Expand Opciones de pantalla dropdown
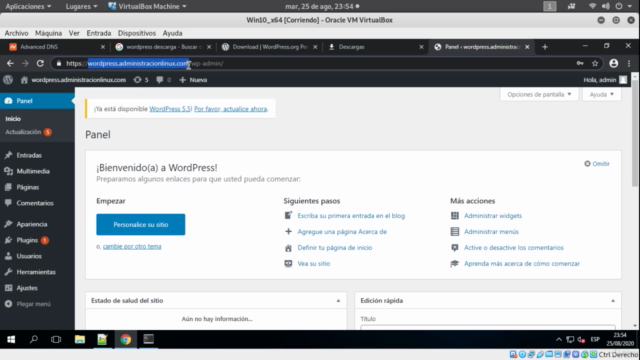 (x=539, y=94)
